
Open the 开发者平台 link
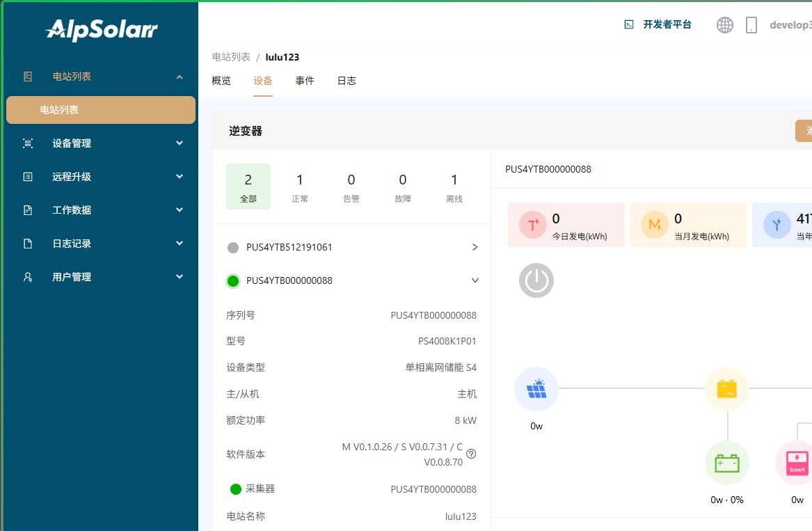658,25
